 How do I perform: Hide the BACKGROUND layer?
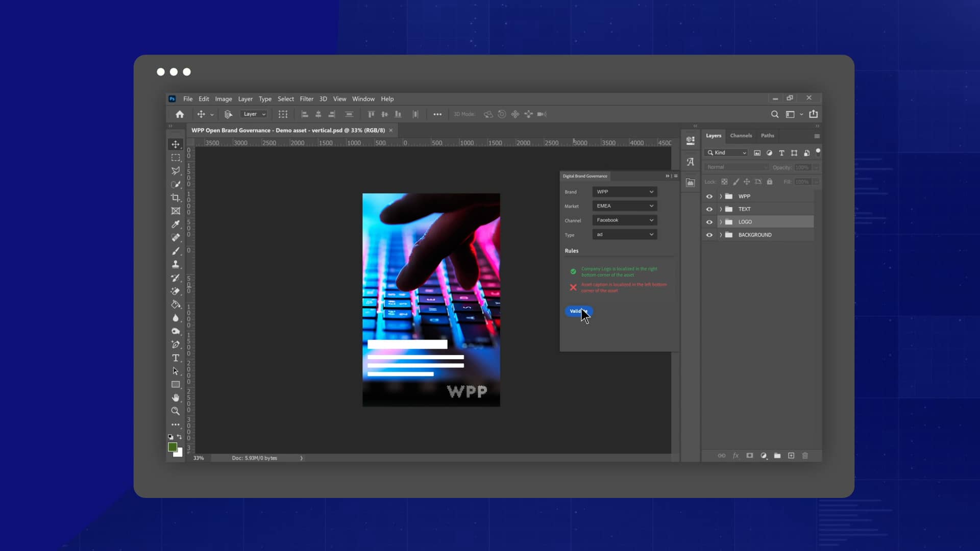[x=710, y=235]
